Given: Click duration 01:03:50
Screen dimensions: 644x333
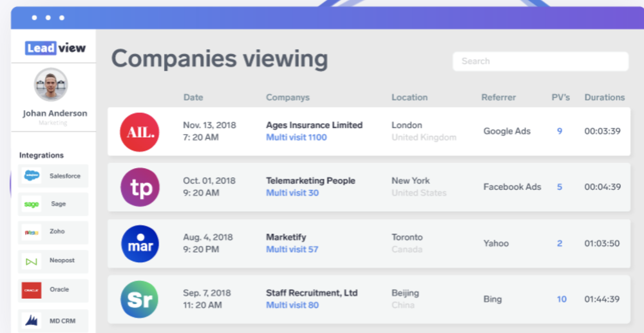Looking at the screenshot, I should click(602, 243).
